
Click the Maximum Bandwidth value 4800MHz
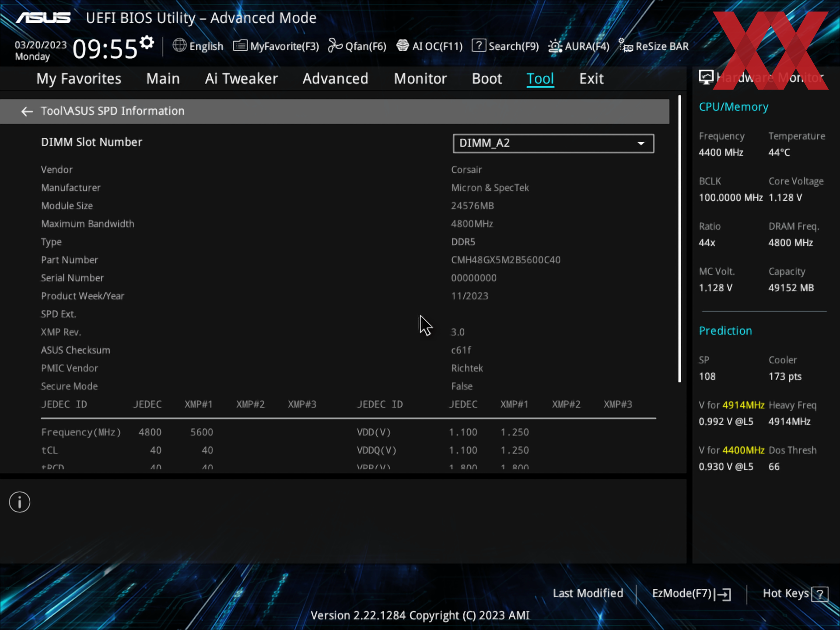[x=472, y=224]
